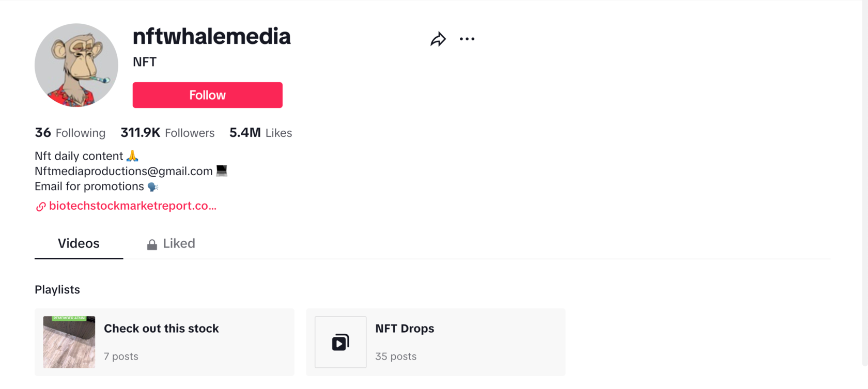Viewport: 868px width, 389px height.
Task: Follow the nftwhalemedia account
Action: 207,95
